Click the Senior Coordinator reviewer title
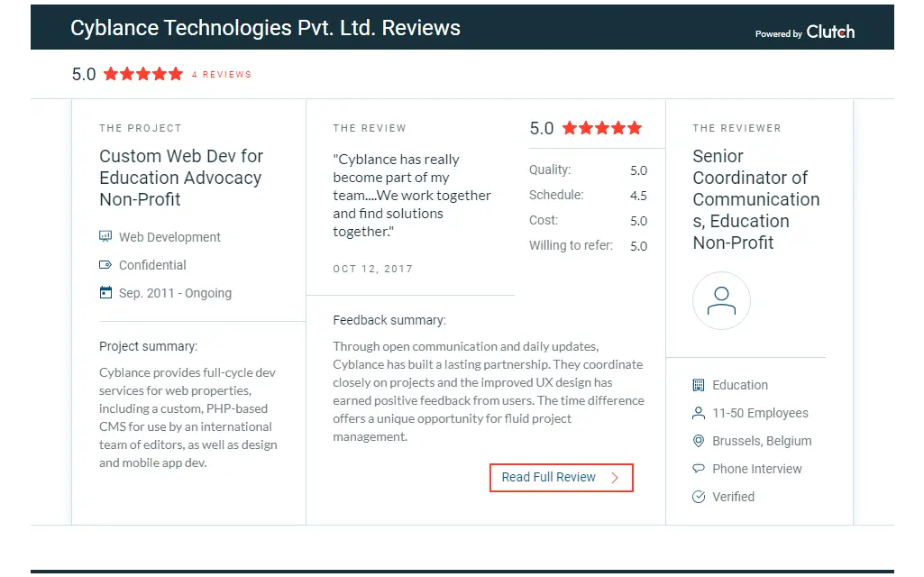The image size is (924, 577). tap(756, 199)
